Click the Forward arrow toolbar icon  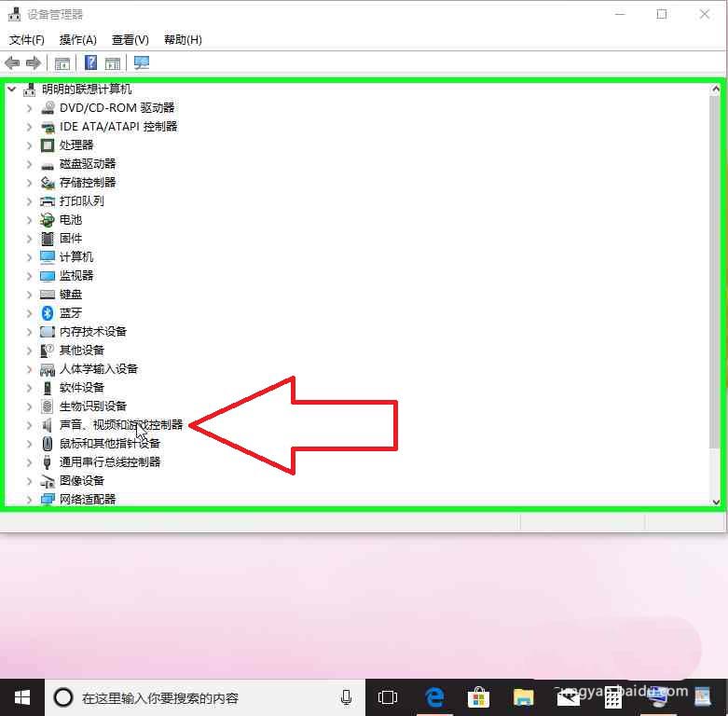(34, 62)
